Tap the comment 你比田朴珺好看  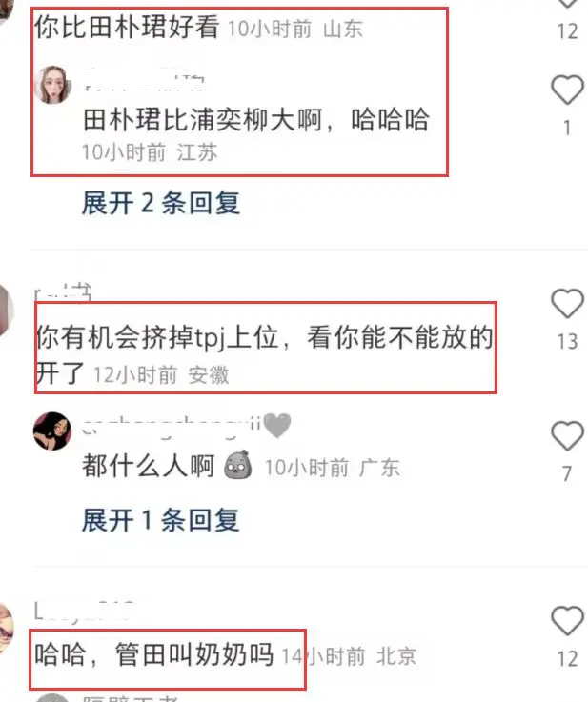pos(127,27)
